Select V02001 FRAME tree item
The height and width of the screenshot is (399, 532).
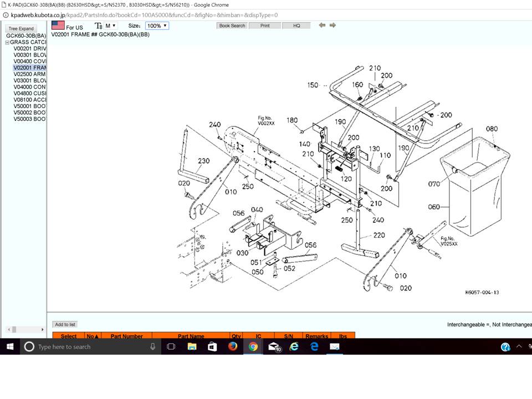click(x=30, y=68)
